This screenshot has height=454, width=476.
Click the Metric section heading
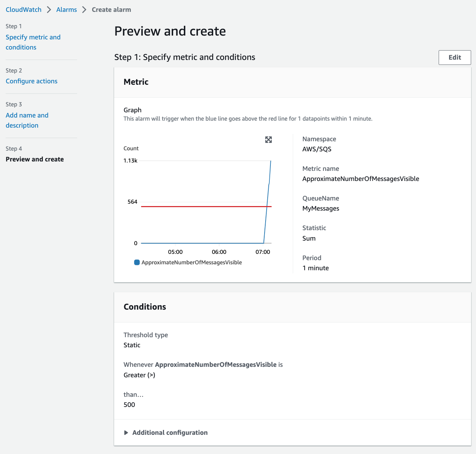(x=136, y=82)
